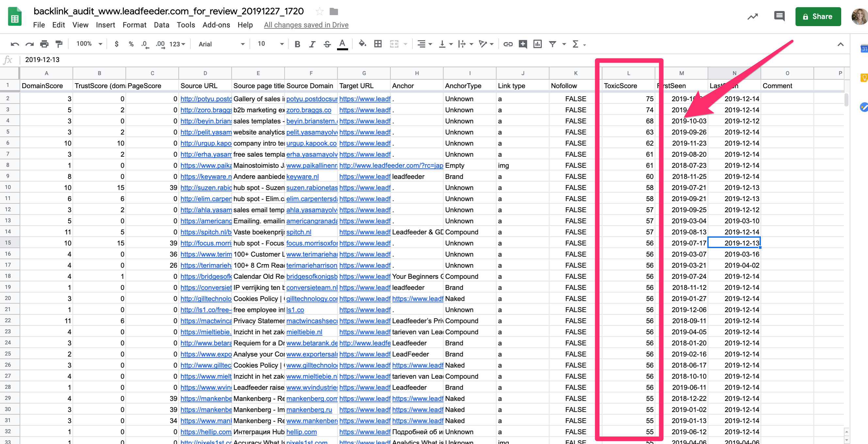Toggle Italic formatting
The width and height of the screenshot is (868, 444).
(x=312, y=44)
